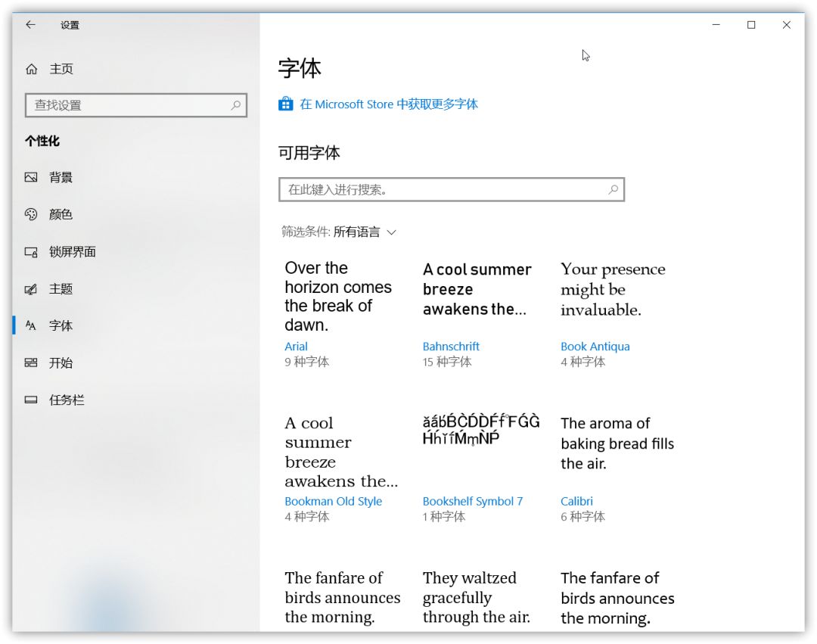This screenshot has height=644, width=817.
Task: Click the Microsoft Store bag icon
Action: 285,104
